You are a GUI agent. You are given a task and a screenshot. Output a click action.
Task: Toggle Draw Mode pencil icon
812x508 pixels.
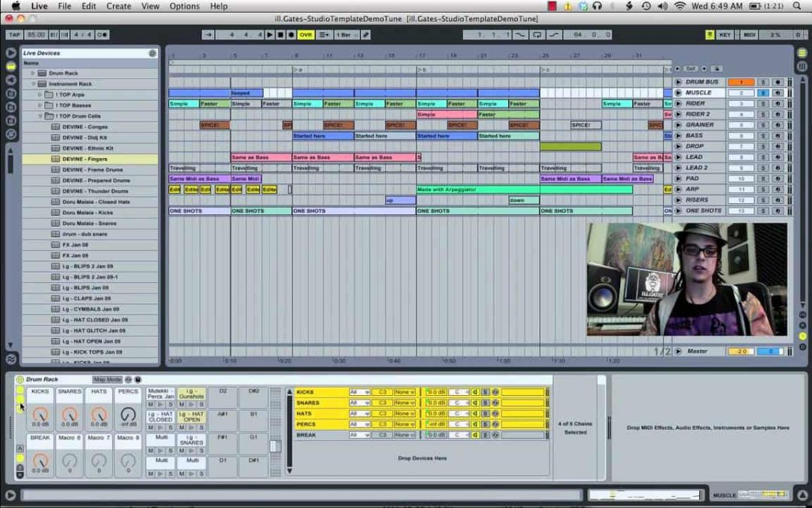(x=365, y=35)
